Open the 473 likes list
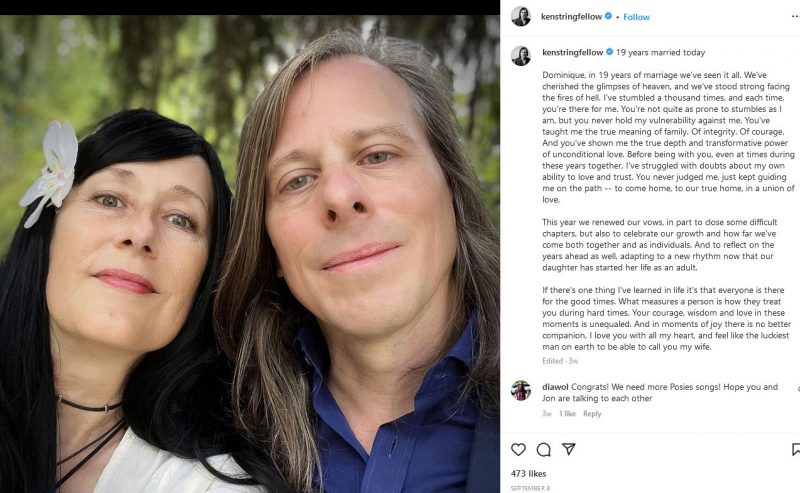800x493 pixels. click(x=529, y=474)
